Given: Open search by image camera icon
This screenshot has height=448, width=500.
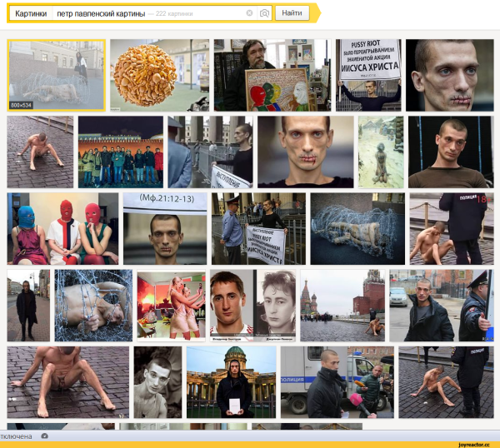Looking at the screenshot, I should [x=264, y=13].
